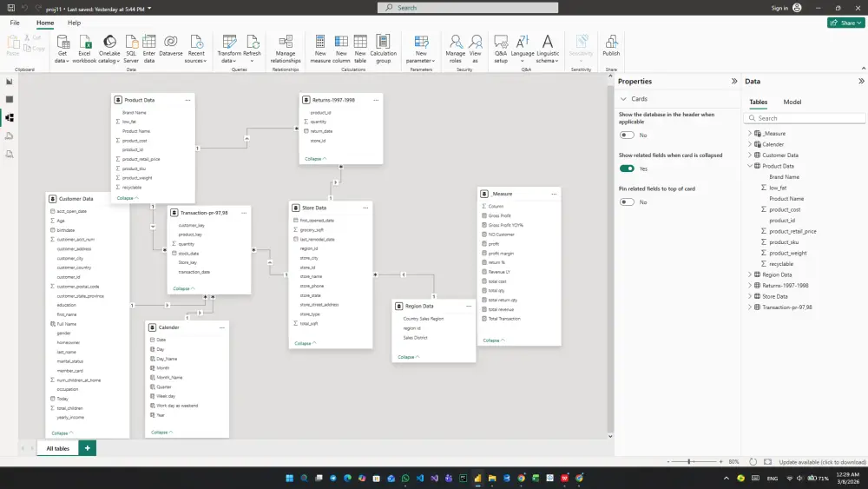Refresh the data model

[252, 49]
